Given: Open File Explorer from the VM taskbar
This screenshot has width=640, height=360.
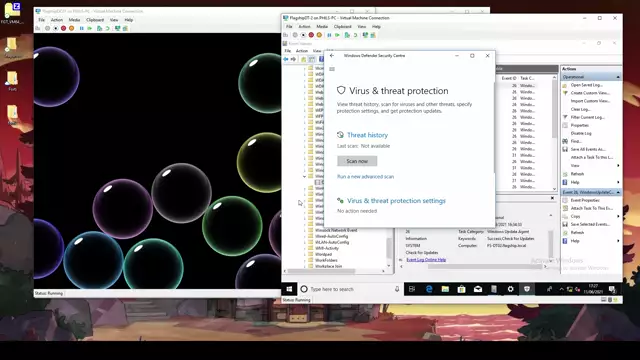Looking at the screenshot, I should click(x=445, y=289).
